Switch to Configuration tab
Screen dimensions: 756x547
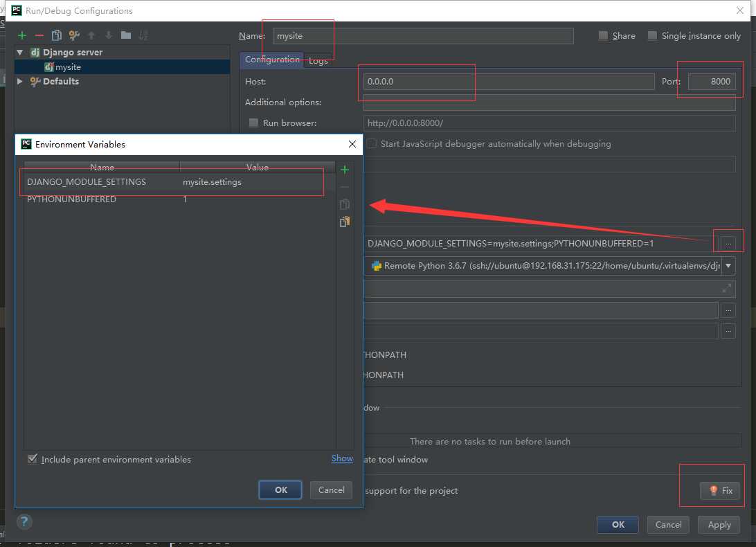pos(272,60)
